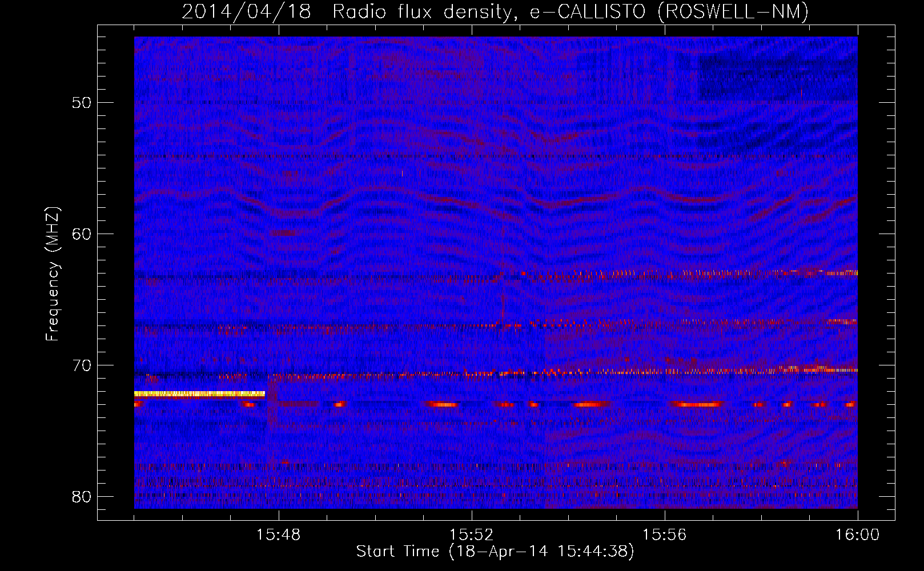Click the '80' frequency tick label
Screen dimensions: 924x571
coord(82,497)
